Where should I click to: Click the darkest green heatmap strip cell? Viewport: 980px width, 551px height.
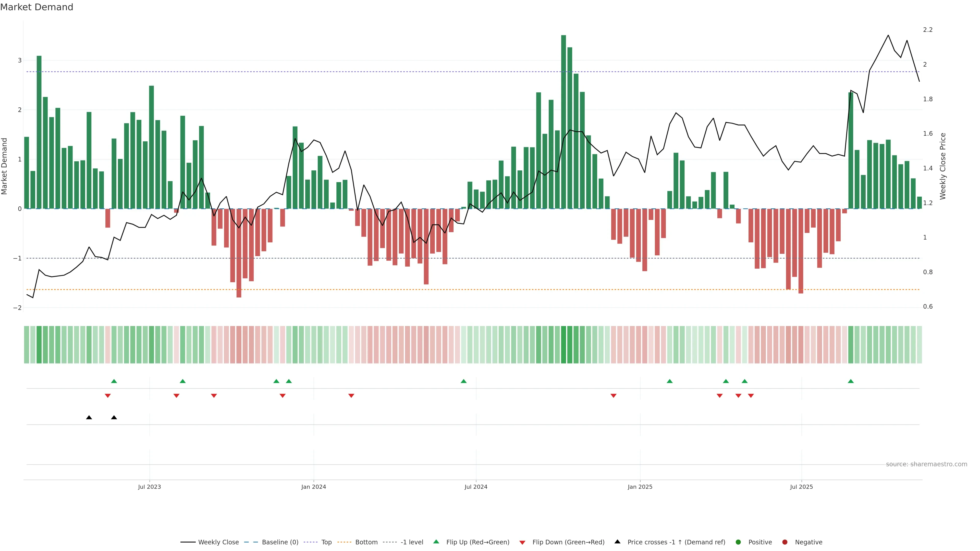tap(563, 345)
